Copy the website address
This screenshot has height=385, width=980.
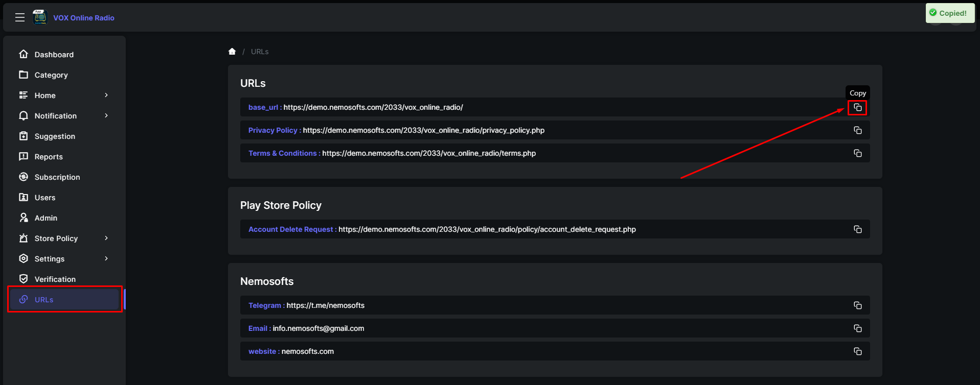click(858, 352)
